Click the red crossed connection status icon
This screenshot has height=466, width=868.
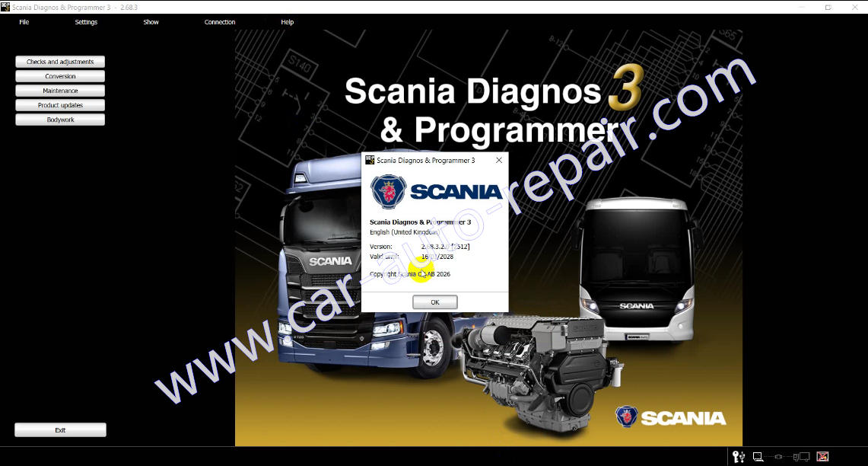[x=822, y=456]
